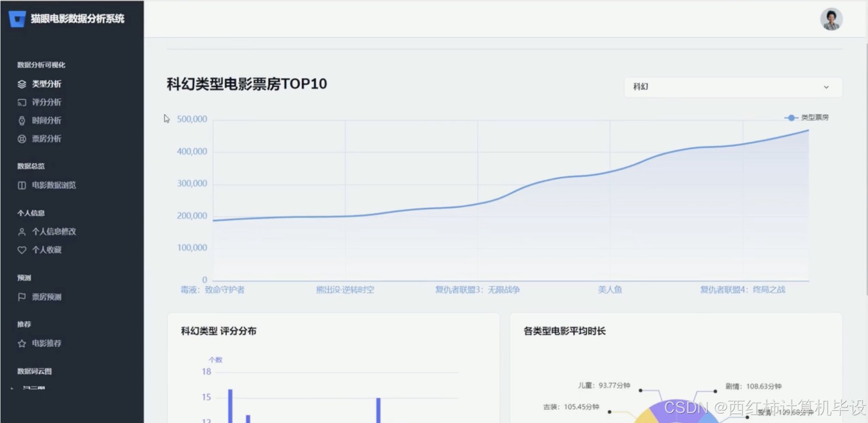The image size is (868, 423).
Task: Click the 儿童: 93.77分钟 pie label
Action: click(x=604, y=385)
